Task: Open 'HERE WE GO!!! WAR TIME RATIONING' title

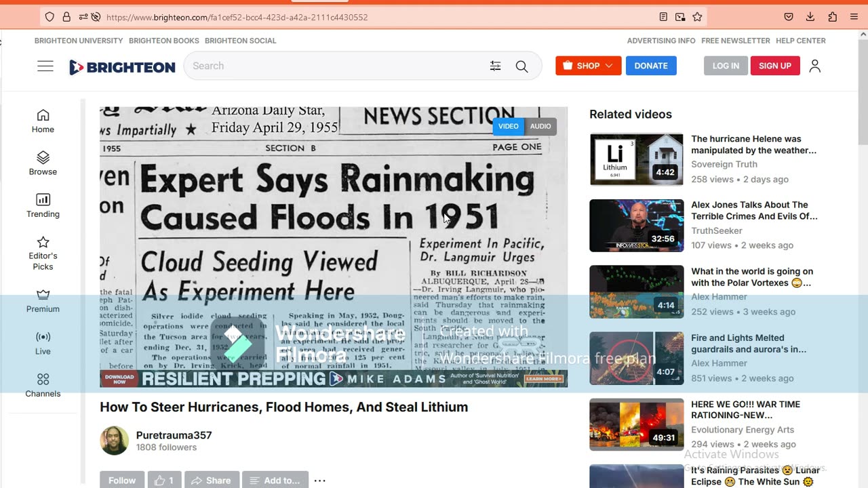Action: (746, 409)
